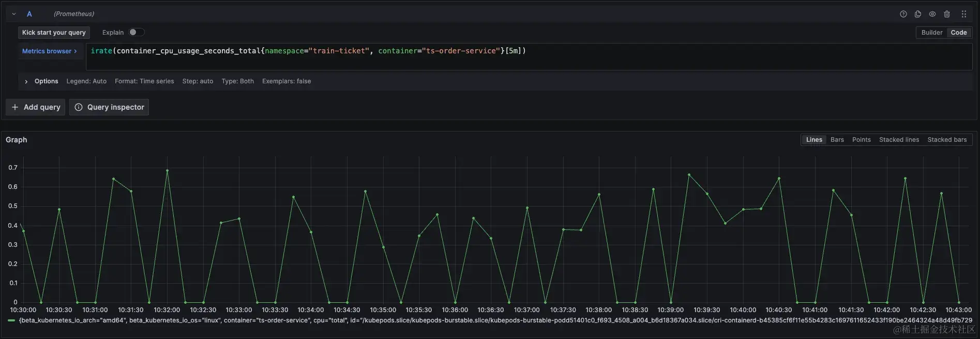Open the query help icon
Image resolution: width=980 pixels, height=339 pixels.
tap(903, 14)
